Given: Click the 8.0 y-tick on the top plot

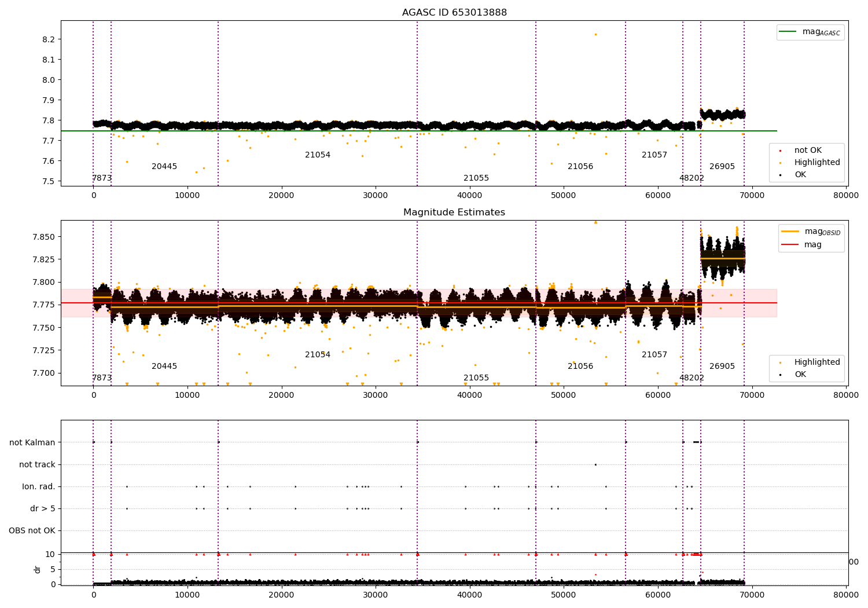Looking at the screenshot, I should click(x=49, y=80).
